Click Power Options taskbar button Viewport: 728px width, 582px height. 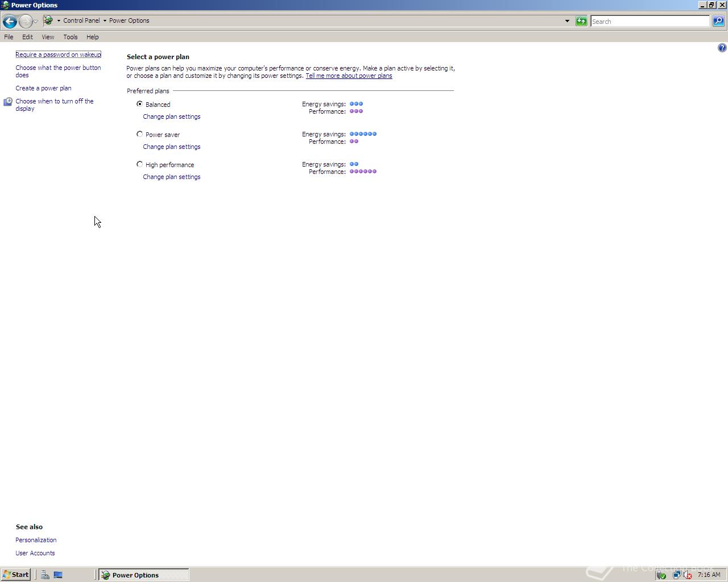(143, 575)
